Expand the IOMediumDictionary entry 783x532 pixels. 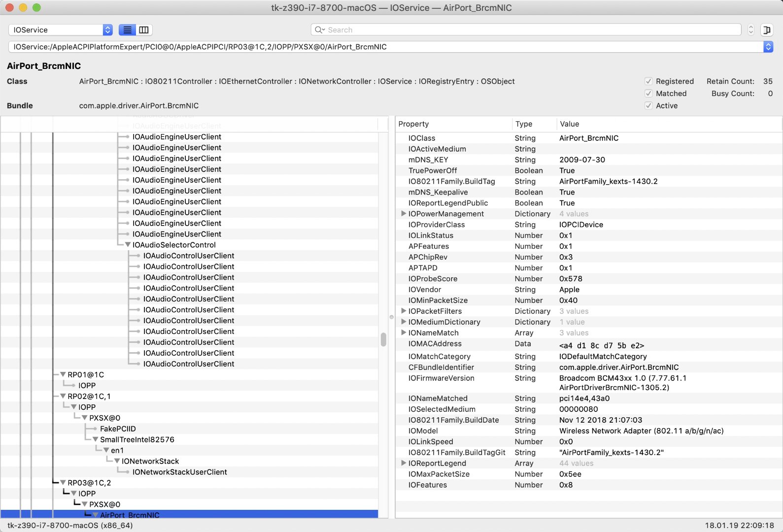click(404, 322)
